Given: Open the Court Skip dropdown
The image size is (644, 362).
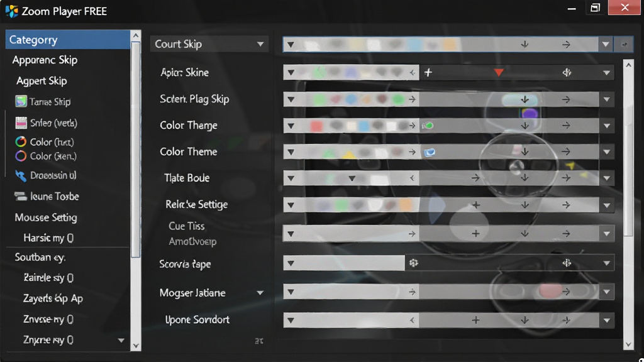Looking at the screenshot, I should [x=209, y=44].
